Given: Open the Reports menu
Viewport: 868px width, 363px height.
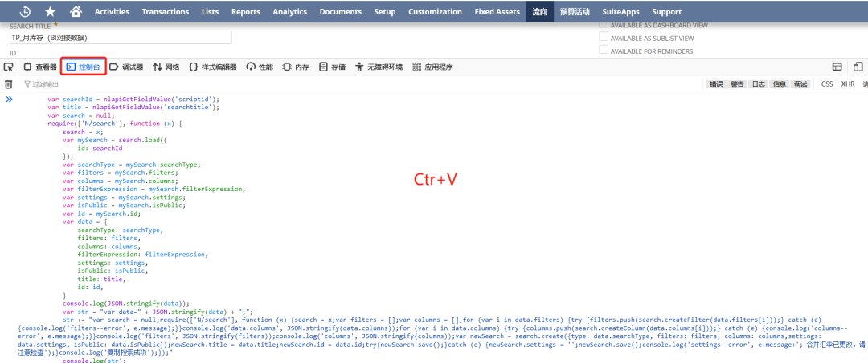Looking at the screenshot, I should [x=246, y=11].
